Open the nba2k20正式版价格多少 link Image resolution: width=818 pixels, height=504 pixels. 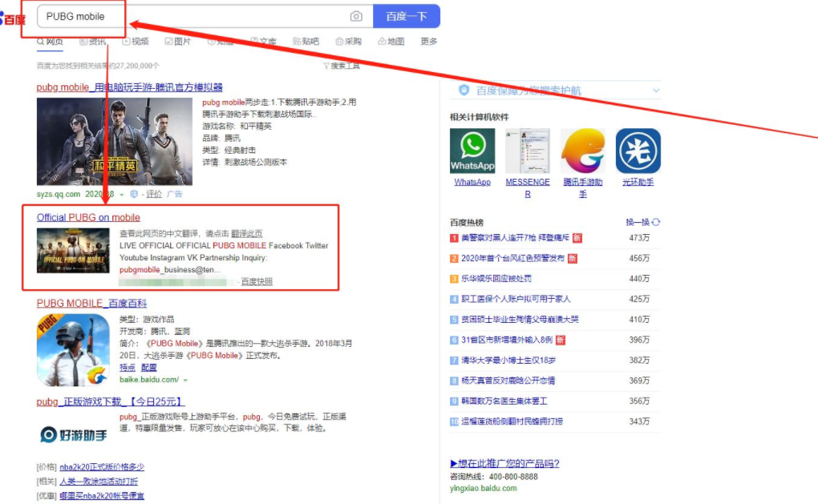tap(102, 467)
